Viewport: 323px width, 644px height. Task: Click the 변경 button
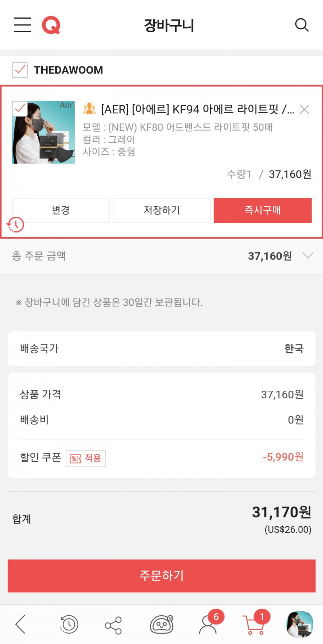[61, 210]
